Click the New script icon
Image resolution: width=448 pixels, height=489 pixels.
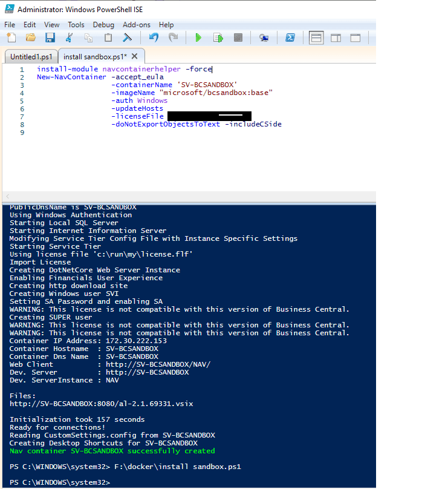[11, 38]
